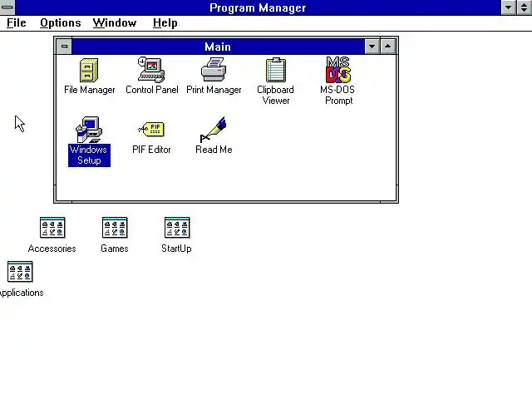
Task: Select the Accessories program group icon
Action: click(x=52, y=228)
